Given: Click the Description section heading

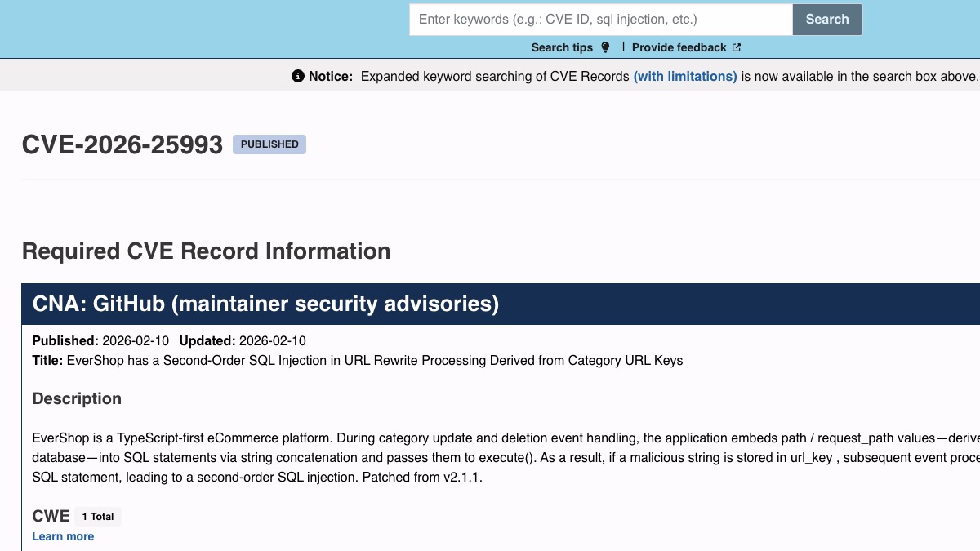Looking at the screenshot, I should pos(77,398).
